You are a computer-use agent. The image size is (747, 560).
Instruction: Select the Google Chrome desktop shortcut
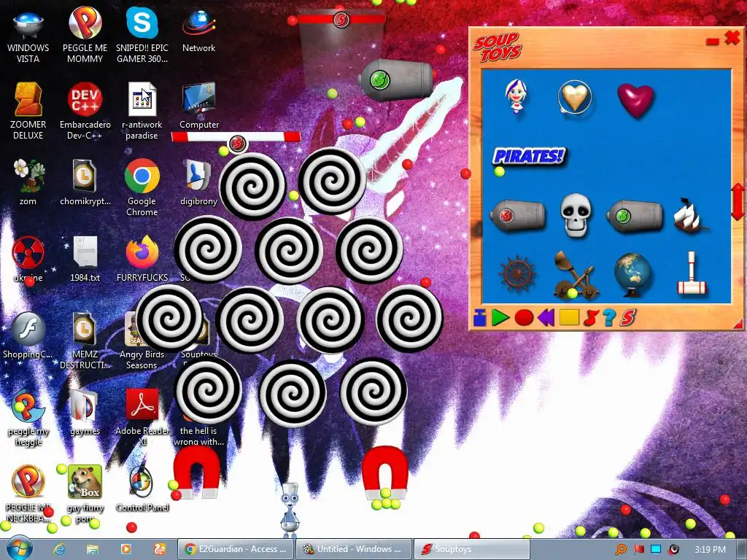142,187
